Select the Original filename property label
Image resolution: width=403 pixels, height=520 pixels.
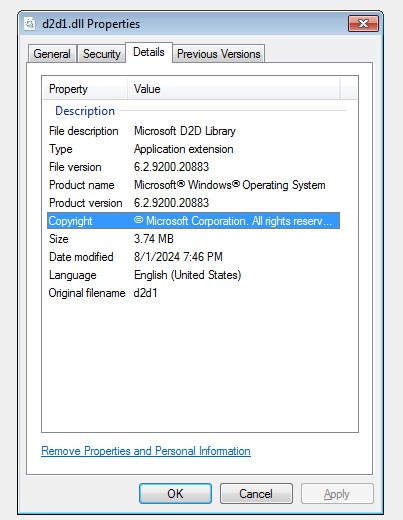point(87,293)
